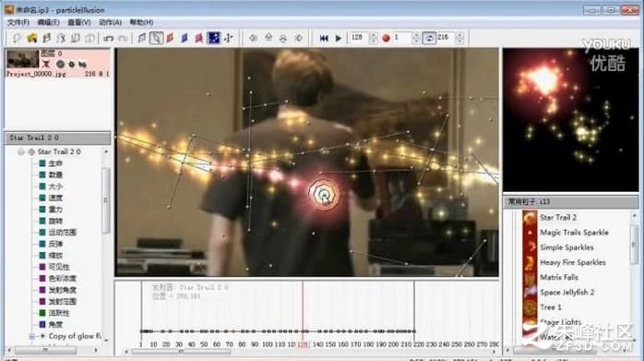644x361 pixels.
Task: Open the 文件(F) menu
Action: pyautogui.click(x=18, y=22)
